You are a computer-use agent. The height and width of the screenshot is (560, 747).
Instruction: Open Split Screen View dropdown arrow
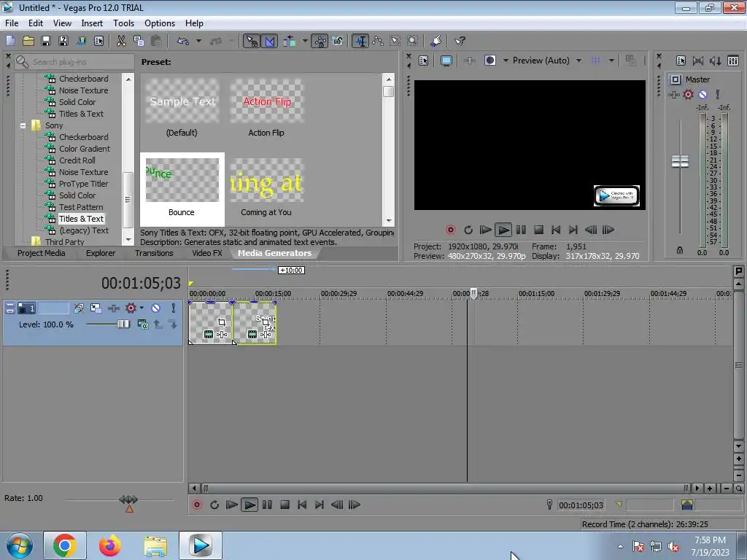coord(506,61)
